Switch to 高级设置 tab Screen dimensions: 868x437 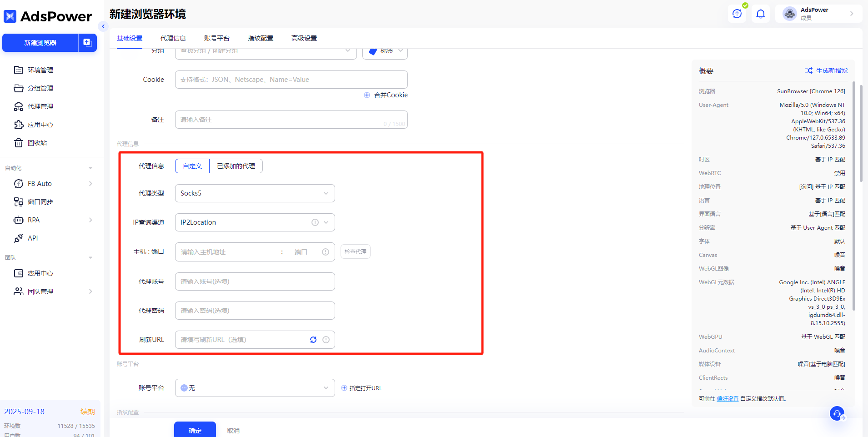tap(304, 38)
